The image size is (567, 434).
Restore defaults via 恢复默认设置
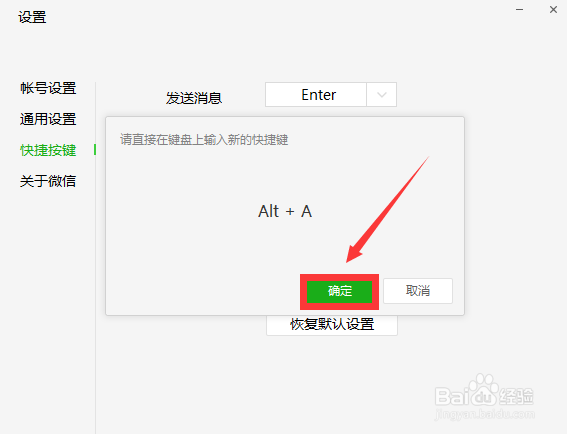[332, 324]
